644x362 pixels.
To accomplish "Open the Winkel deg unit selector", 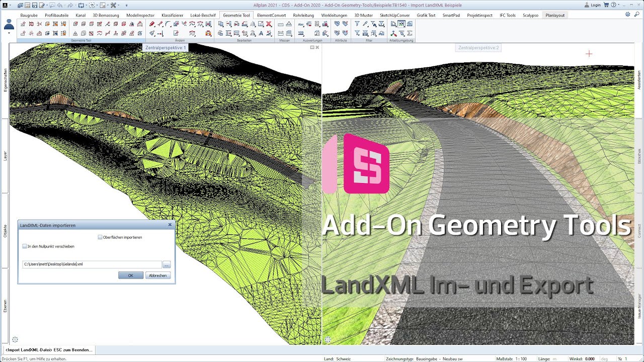I will pyautogui.click(x=604, y=359).
